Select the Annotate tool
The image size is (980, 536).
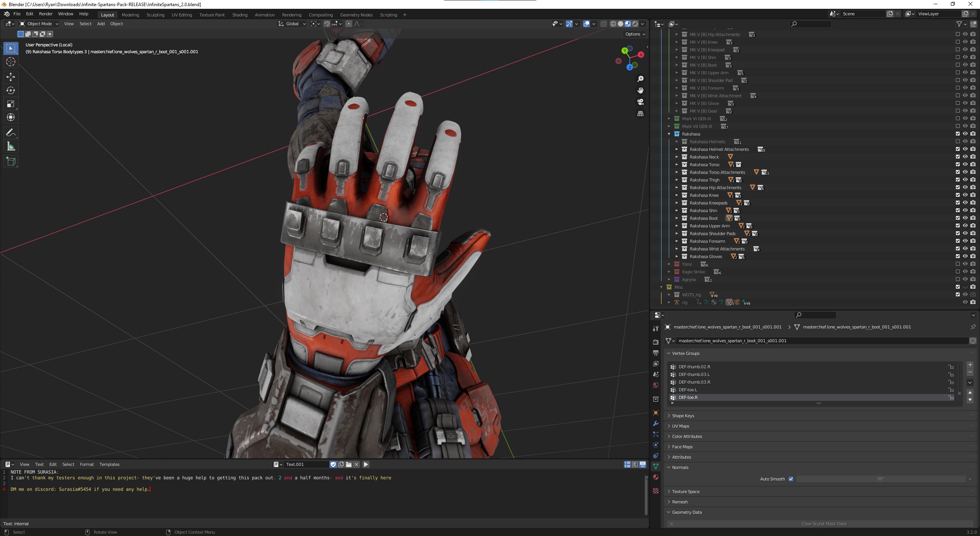(x=11, y=133)
